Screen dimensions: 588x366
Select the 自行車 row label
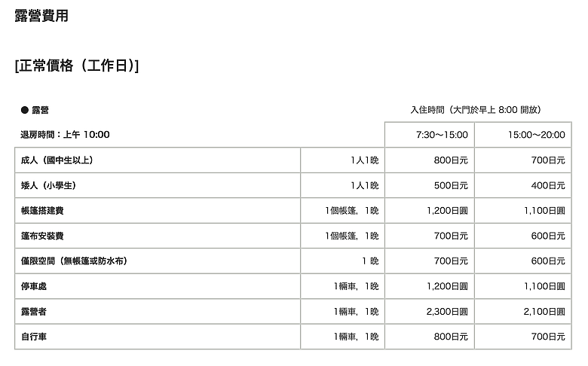coord(34,337)
